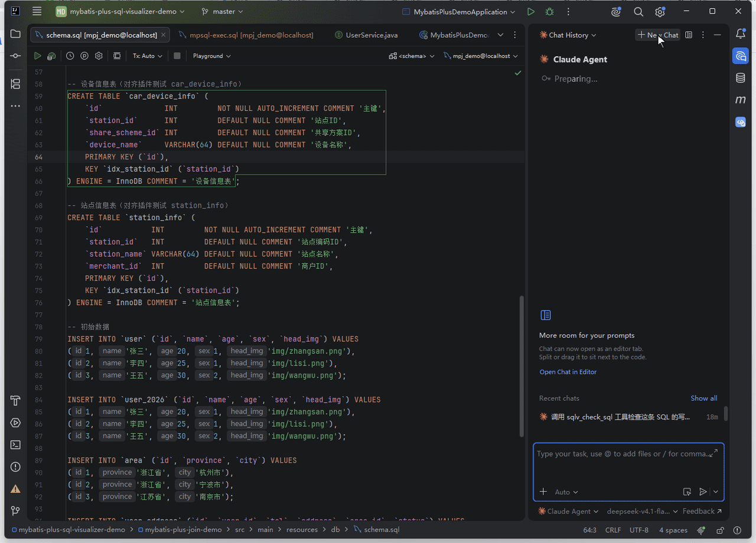The height and width of the screenshot is (543, 756).
Task: Open the Playground dropdown
Action: click(x=211, y=56)
